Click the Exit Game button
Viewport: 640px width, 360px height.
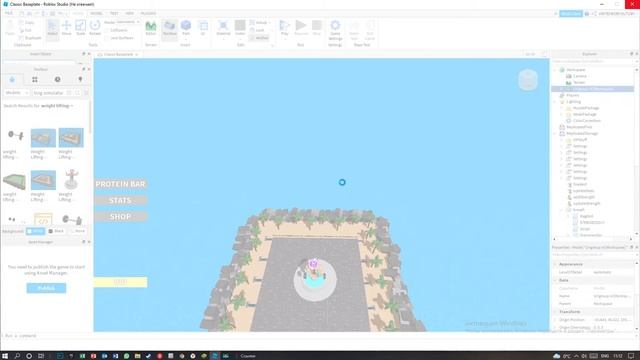(370, 30)
